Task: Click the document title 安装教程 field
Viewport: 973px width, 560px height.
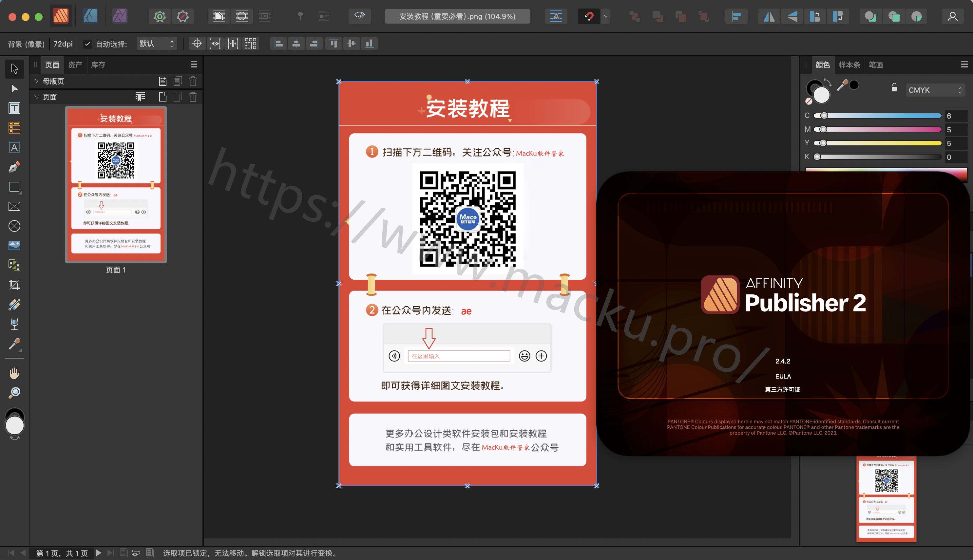Action: 457,17
